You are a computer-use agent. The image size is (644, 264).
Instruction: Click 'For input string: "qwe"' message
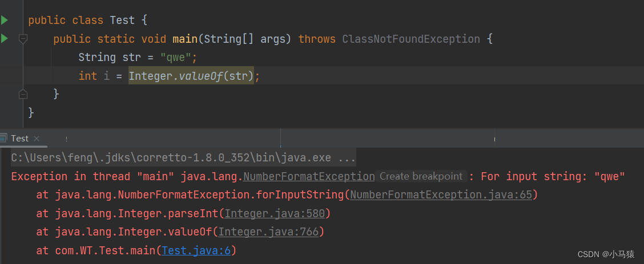coord(553,176)
